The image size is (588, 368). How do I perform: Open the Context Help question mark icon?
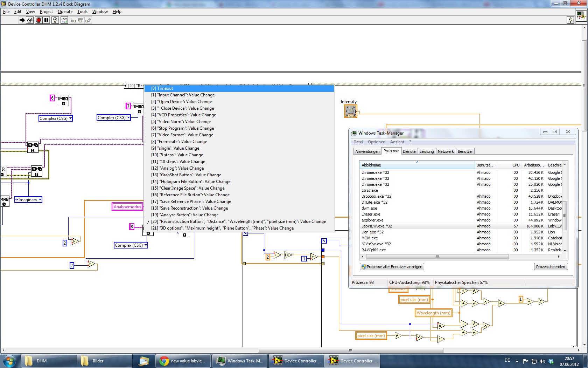click(570, 20)
